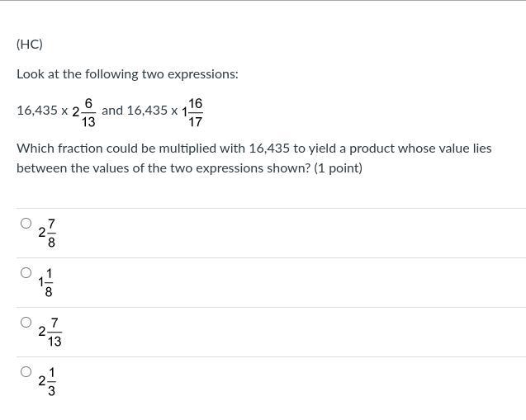526x420 pixels.
Task: Click the second 16,435 before 1 16/17
Action: pos(147,111)
